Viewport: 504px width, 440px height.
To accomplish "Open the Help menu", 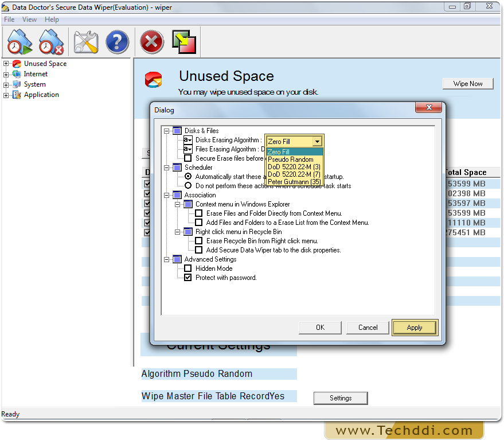I will [52, 20].
